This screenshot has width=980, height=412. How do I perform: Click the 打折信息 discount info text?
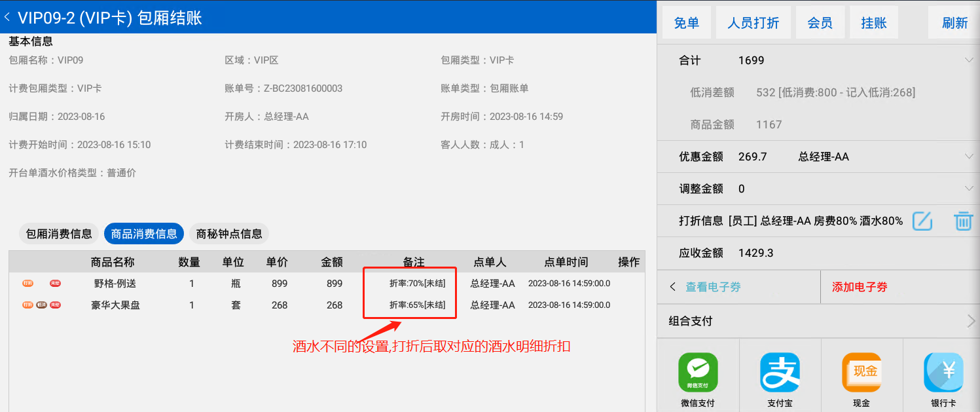click(791, 221)
